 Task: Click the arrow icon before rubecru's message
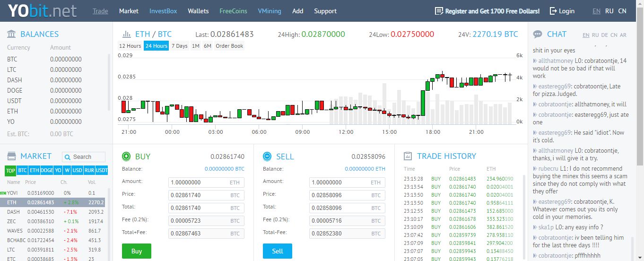[x=535, y=169]
